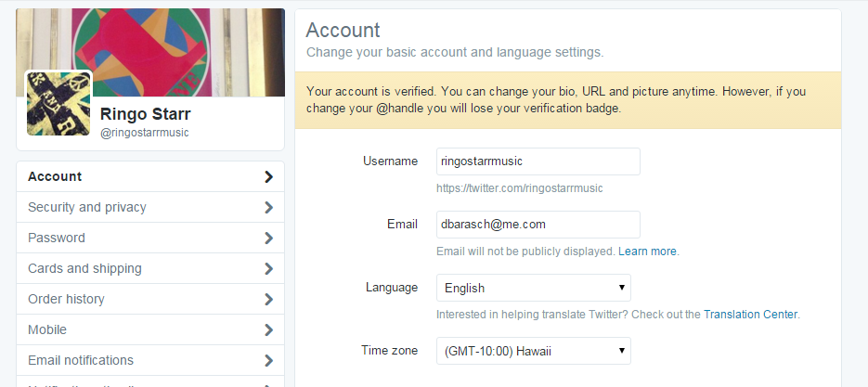Follow the Learn more link under Email
The width and height of the screenshot is (868, 387).
click(x=647, y=252)
